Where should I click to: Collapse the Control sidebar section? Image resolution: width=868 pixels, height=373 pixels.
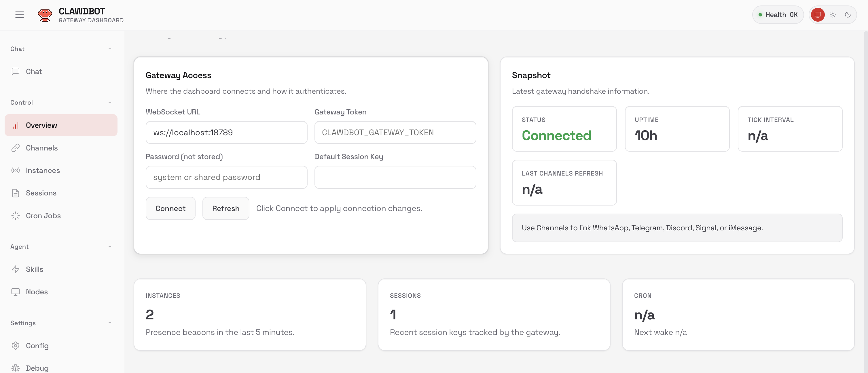pos(110,103)
